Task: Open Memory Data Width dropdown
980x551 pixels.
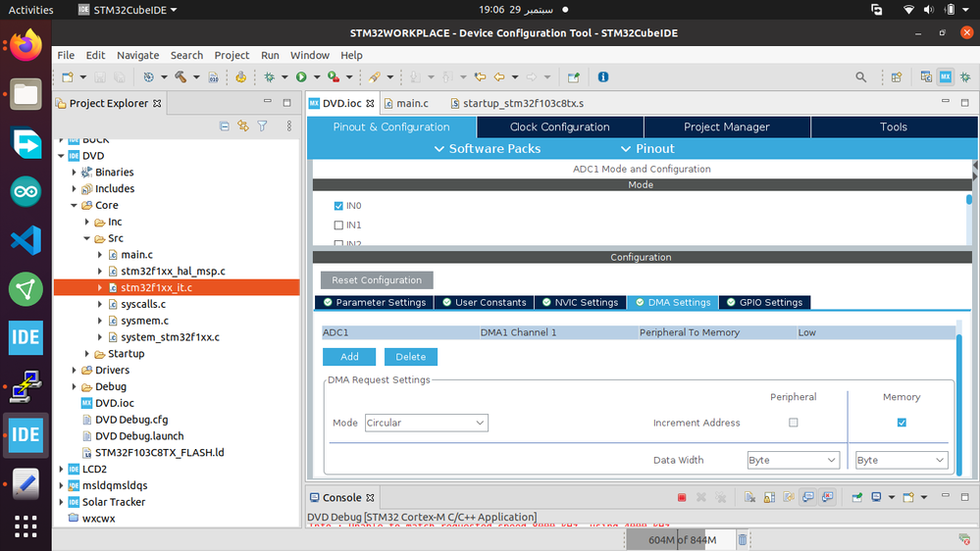Action: tap(902, 461)
